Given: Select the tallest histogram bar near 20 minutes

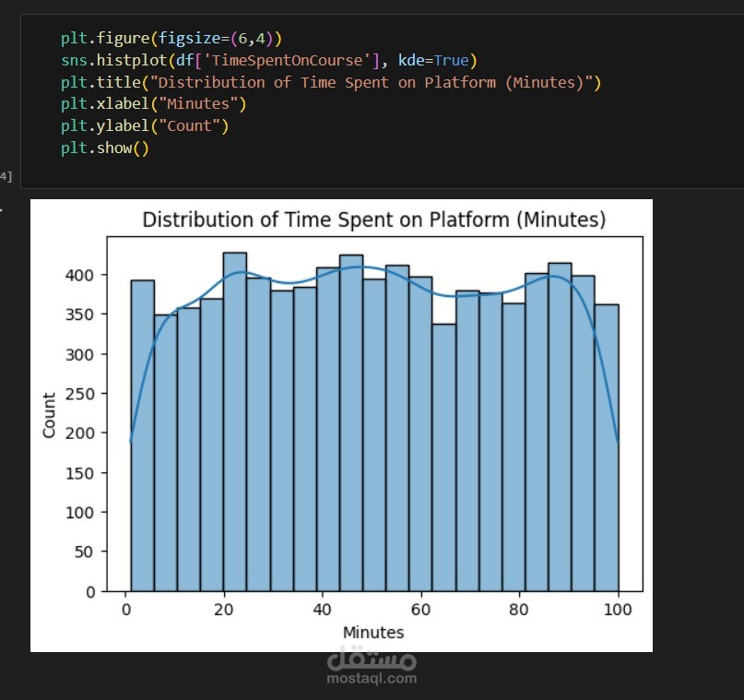Looking at the screenshot, I should coord(235,421).
